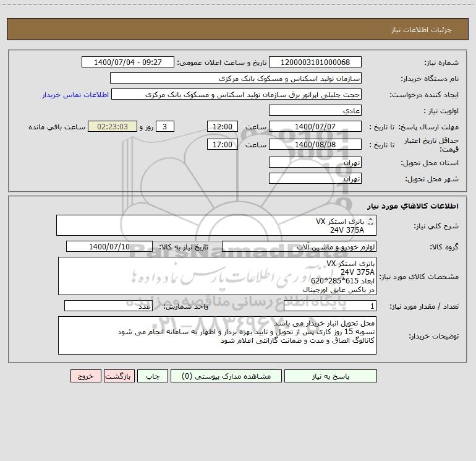Click the quantity field showing 1
The height and width of the screenshot is (461, 476).
(330, 306)
